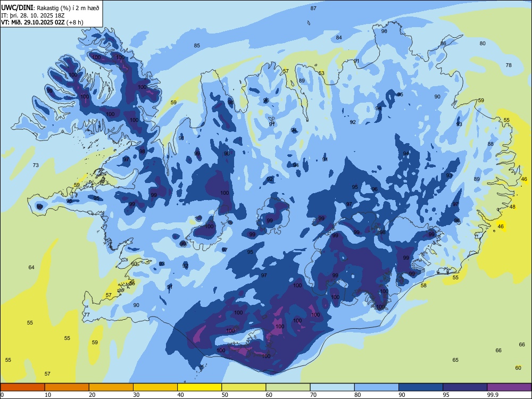Select the indigo 95–99.9 legend swatch
This screenshot has height=399, width=532.
coord(465,387)
